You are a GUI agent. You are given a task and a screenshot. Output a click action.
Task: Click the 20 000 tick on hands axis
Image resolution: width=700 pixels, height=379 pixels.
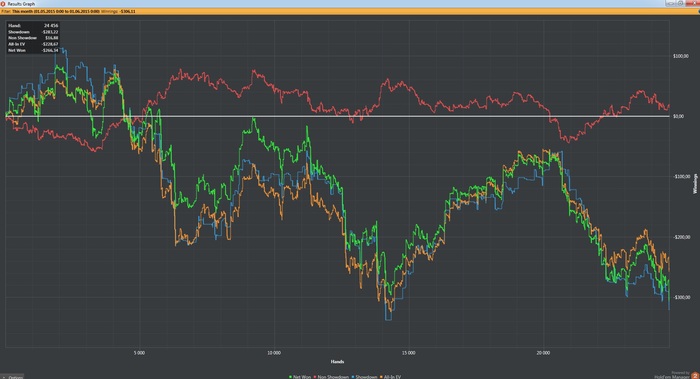pos(543,353)
